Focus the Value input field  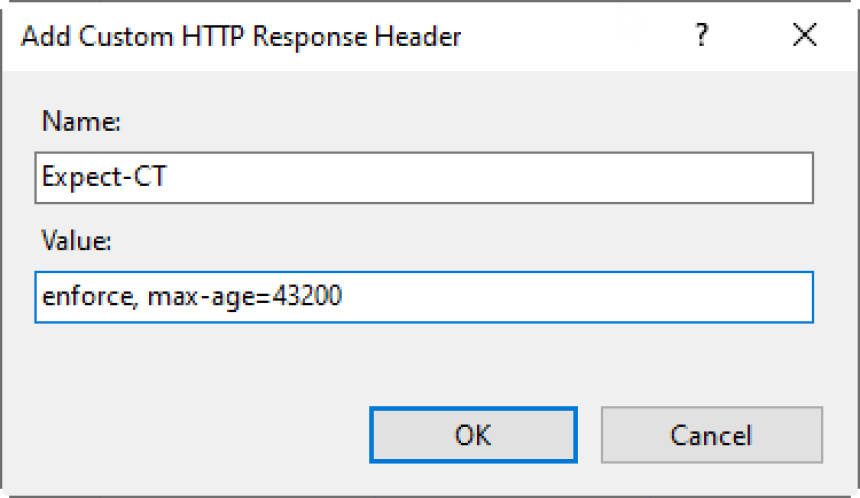pos(422,297)
